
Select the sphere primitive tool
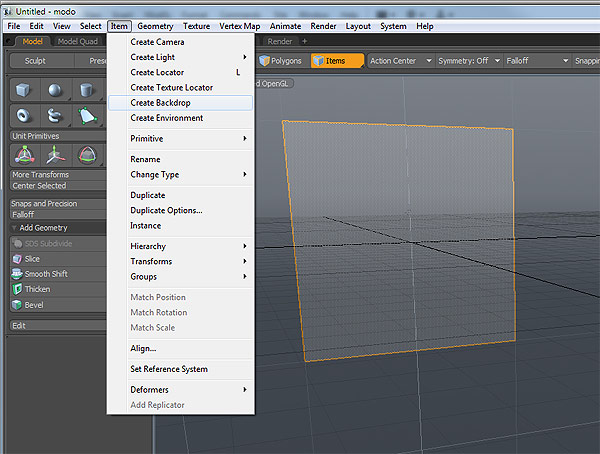pyautogui.click(x=57, y=91)
